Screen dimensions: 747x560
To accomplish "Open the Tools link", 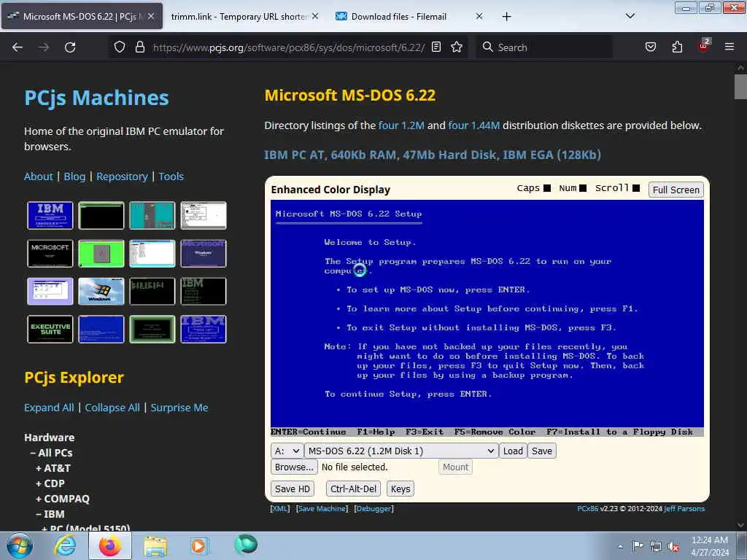I will tap(171, 176).
